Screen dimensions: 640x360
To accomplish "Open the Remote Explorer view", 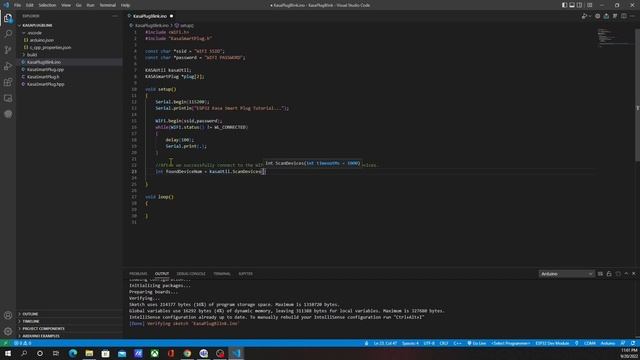I will point(8,98).
